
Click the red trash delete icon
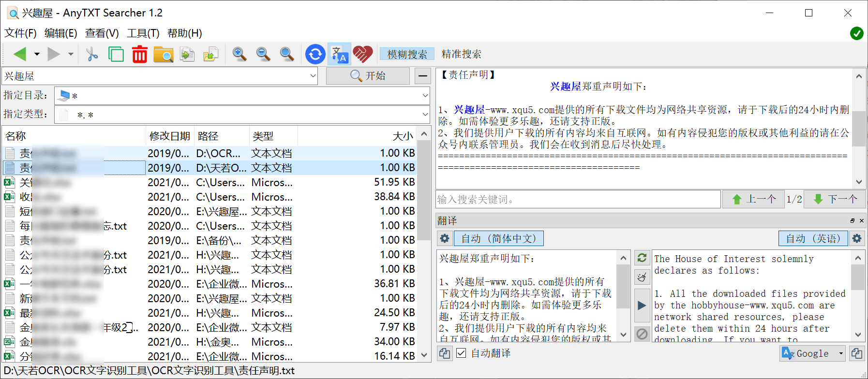tap(139, 54)
